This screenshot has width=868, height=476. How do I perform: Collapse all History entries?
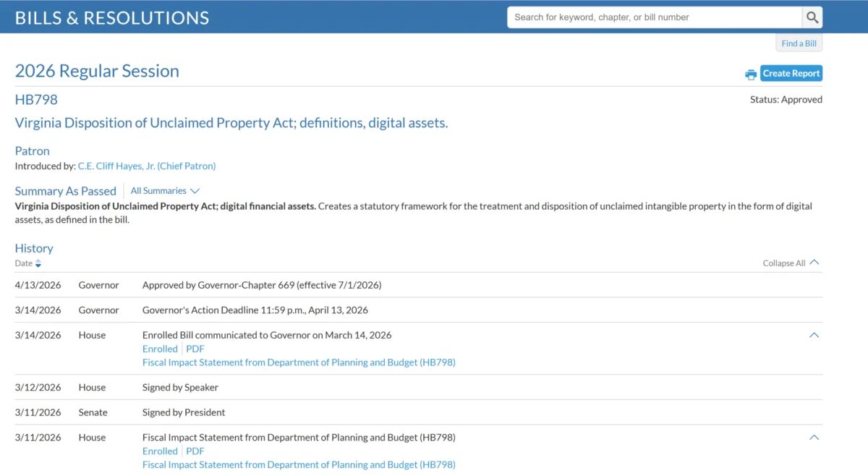click(x=791, y=263)
